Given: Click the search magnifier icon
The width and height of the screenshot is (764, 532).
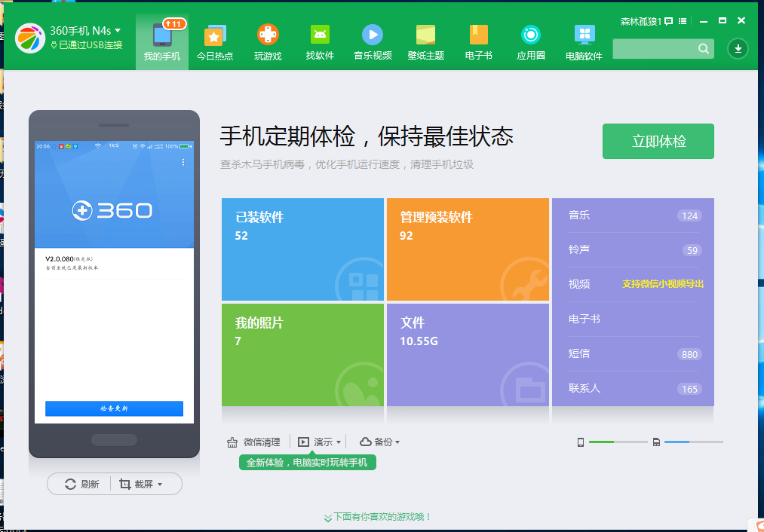Looking at the screenshot, I should [702, 48].
